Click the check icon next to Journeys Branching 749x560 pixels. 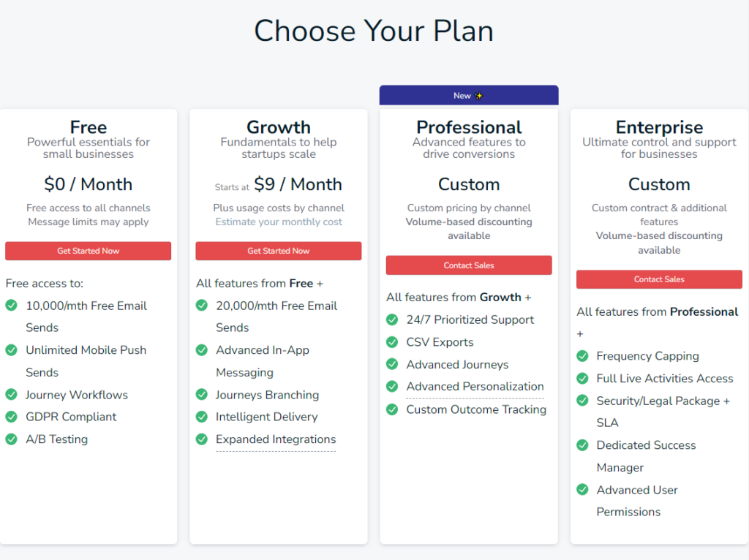pos(202,394)
